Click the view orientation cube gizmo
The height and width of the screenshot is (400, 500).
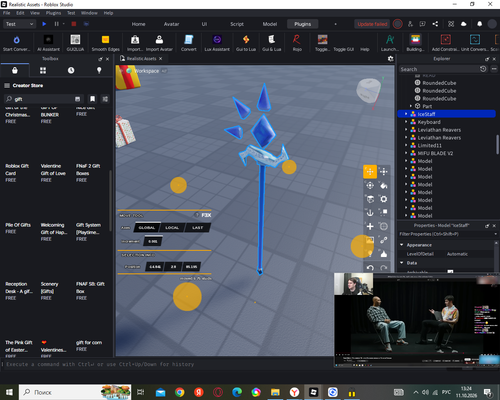click(369, 90)
